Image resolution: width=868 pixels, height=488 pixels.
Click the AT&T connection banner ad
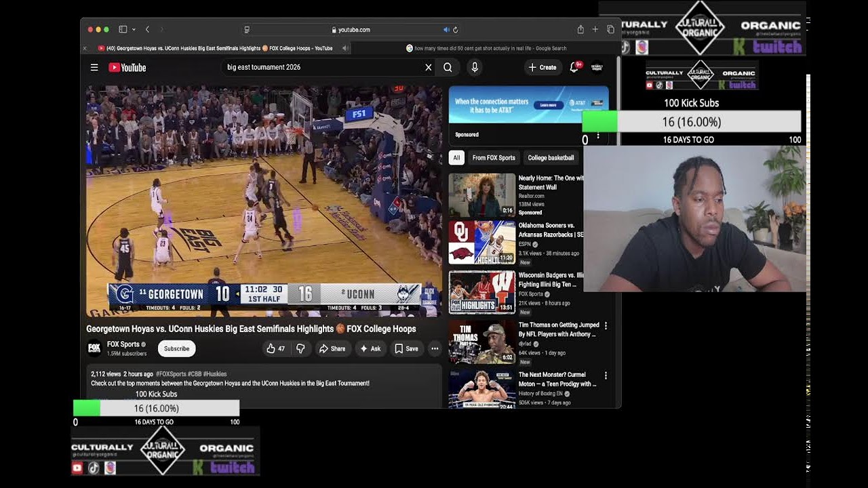tap(529, 104)
